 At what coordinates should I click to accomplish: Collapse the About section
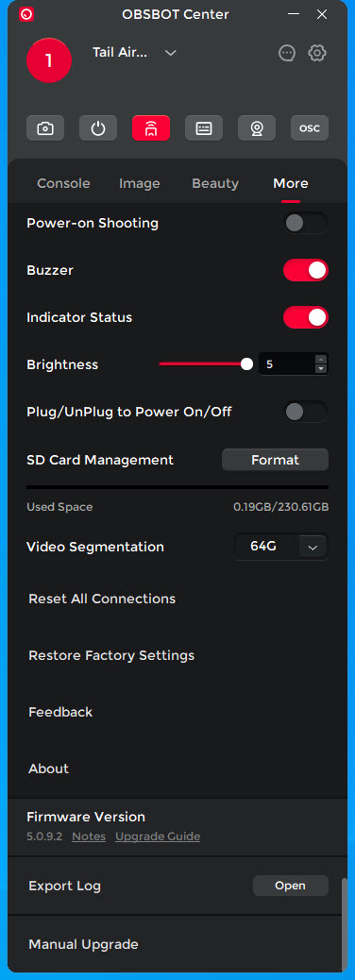point(49,769)
